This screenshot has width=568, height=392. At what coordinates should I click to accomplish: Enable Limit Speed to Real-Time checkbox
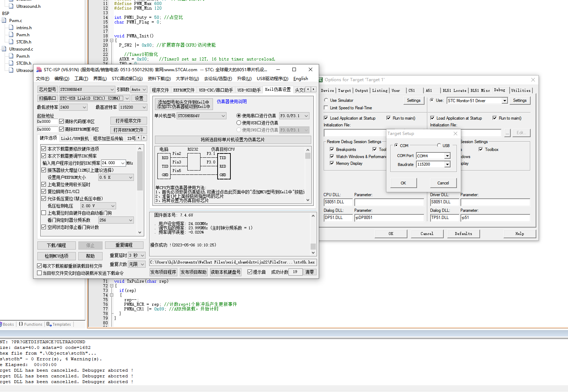point(326,108)
